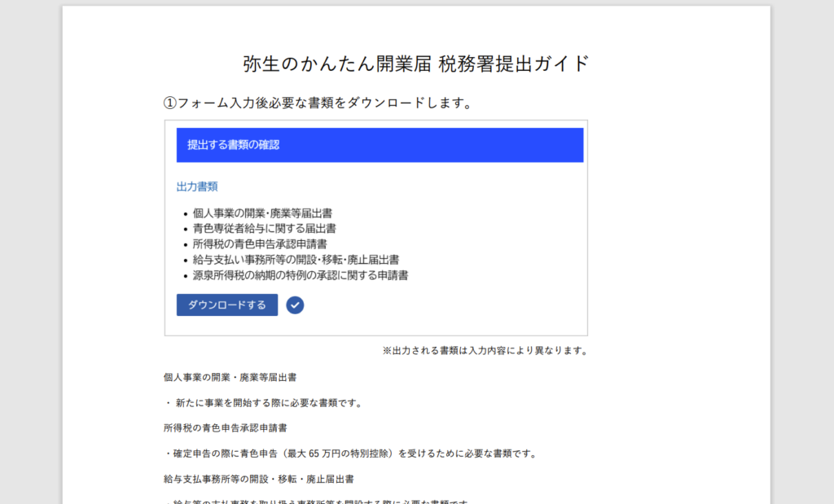
Task: Select 源泉所得税の納期の特例の承認に関する申請書 list item
Action: click(301, 275)
